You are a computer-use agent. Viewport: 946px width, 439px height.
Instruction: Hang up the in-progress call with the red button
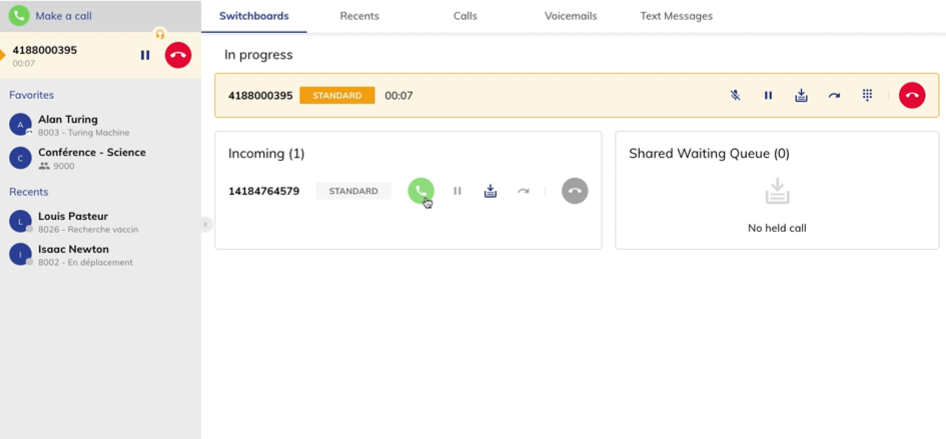pos(912,95)
